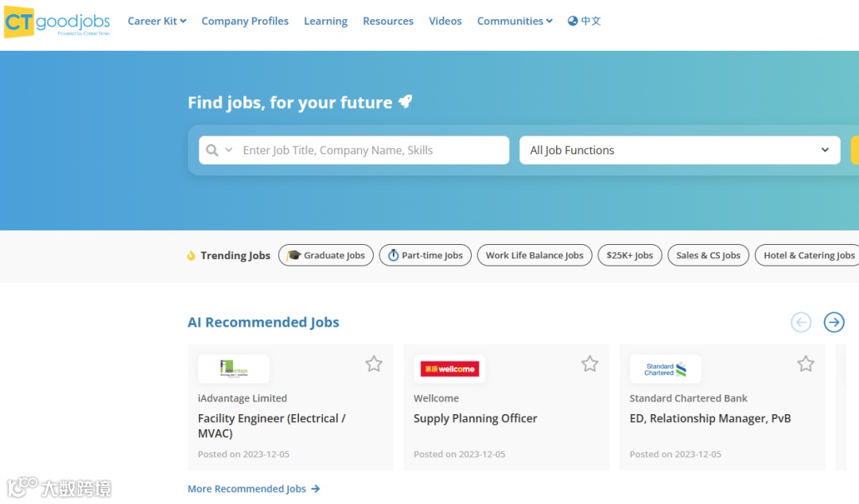859x504 pixels.
Task: Click the Wellcome company logo
Action: (449, 369)
